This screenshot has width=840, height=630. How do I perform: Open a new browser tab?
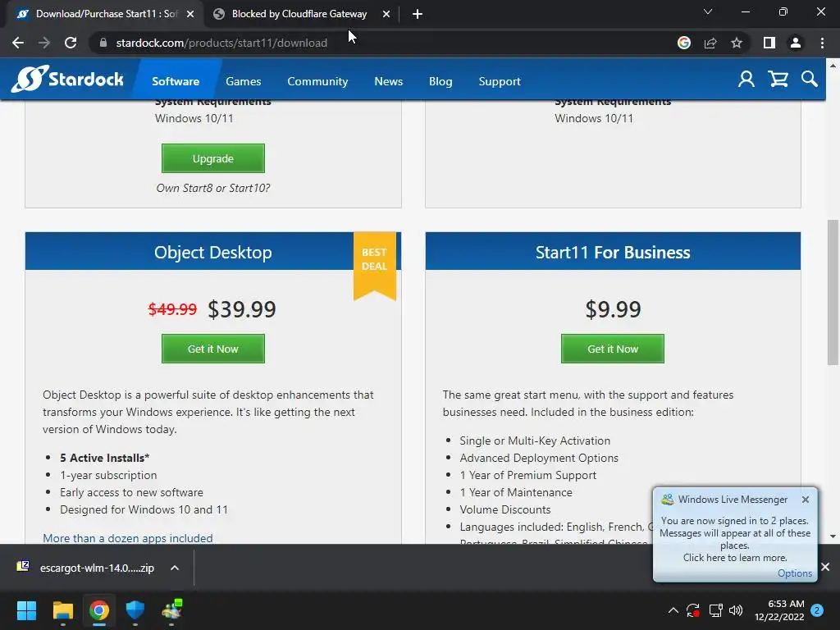click(x=418, y=14)
